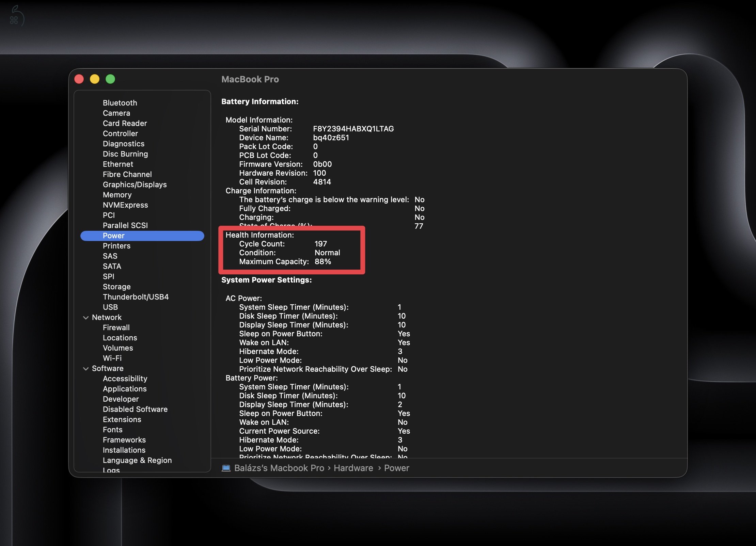
Task: Select Printers below Power
Action: (x=116, y=246)
